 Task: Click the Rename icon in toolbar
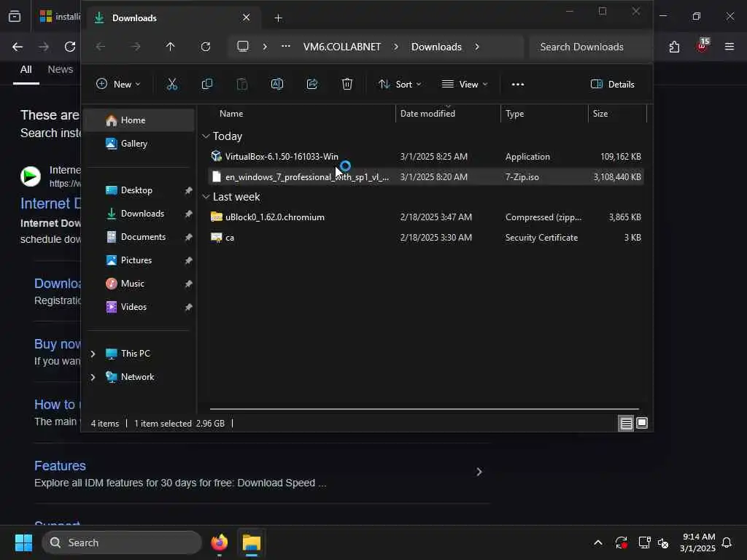[x=276, y=85]
